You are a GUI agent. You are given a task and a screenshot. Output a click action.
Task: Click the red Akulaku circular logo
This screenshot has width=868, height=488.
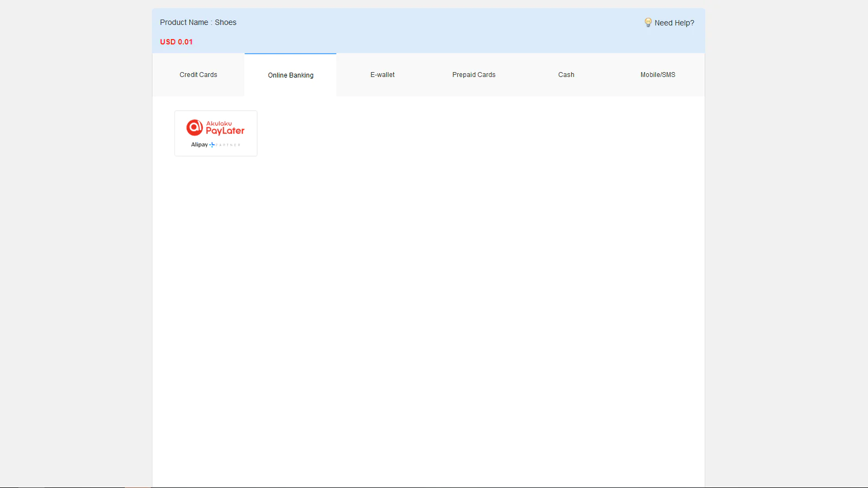[x=194, y=127]
